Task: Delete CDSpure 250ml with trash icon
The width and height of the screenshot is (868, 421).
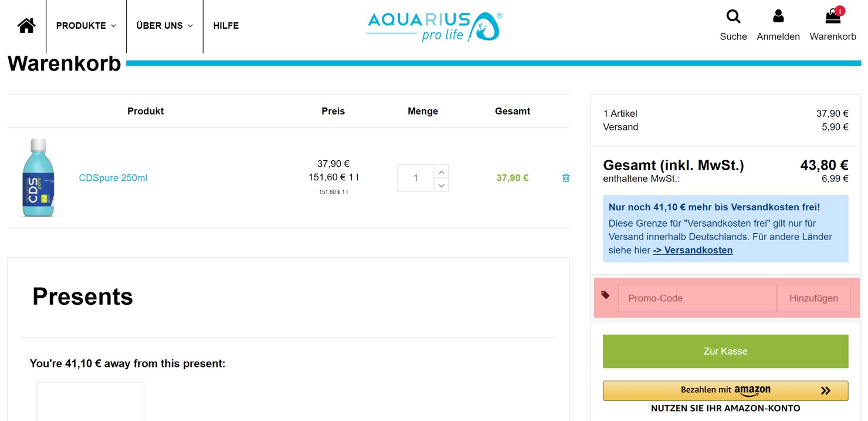Action: coord(566,178)
